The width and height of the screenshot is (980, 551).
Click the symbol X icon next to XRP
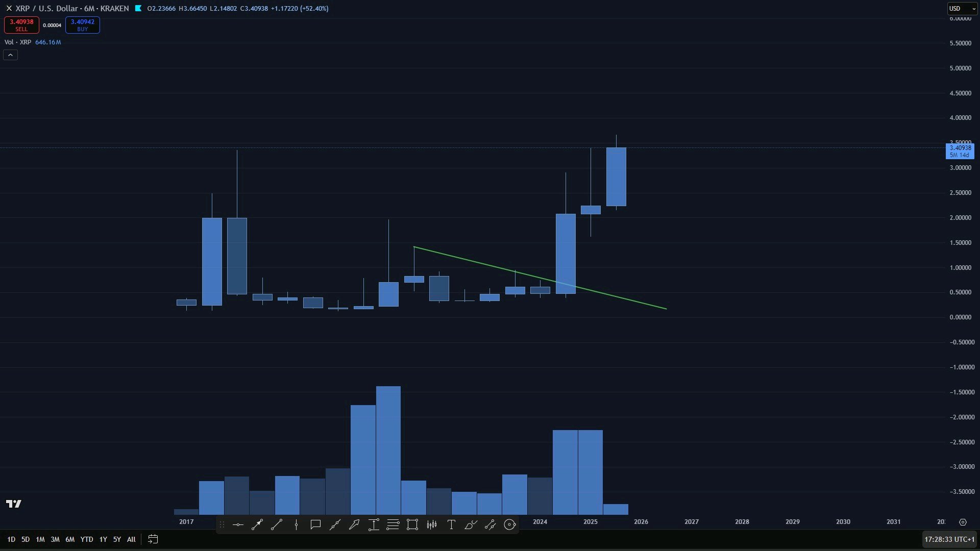9,8
